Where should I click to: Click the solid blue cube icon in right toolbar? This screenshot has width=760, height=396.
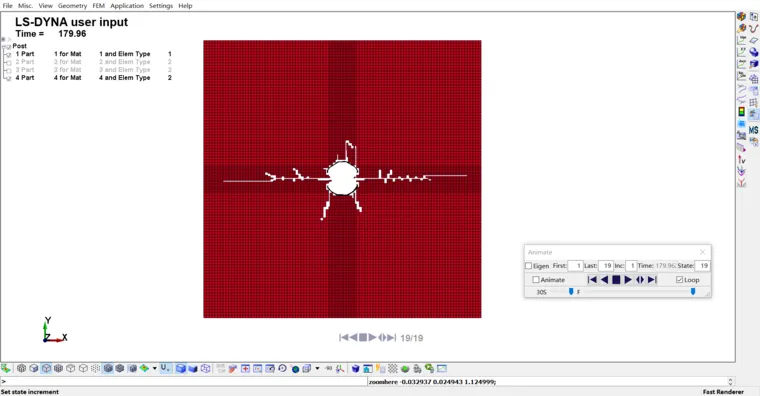click(x=754, y=63)
